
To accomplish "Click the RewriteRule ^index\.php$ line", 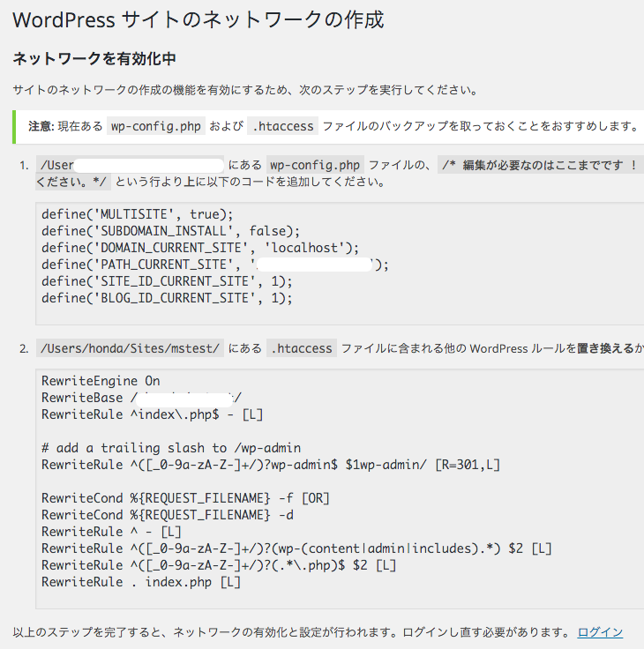I will pos(152,414).
